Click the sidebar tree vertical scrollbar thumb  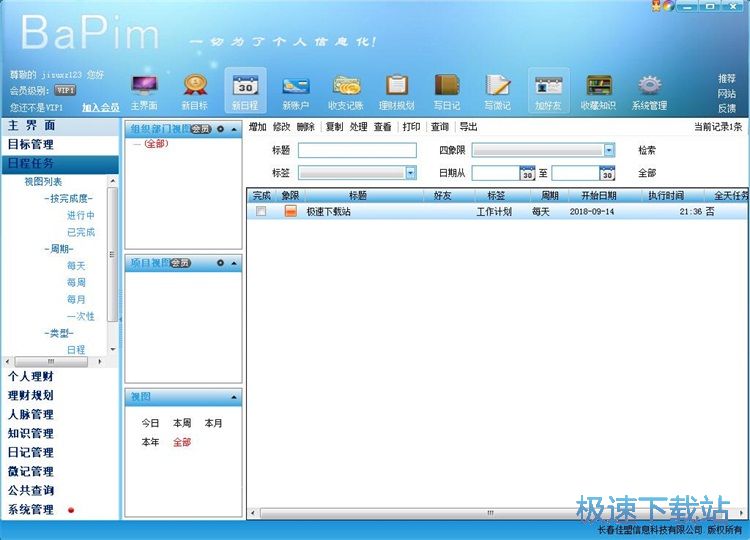(x=112, y=254)
